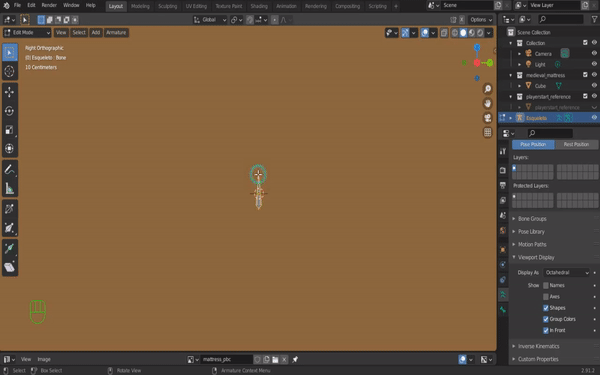Choose the Move tool
The height and width of the screenshot is (375, 600).
point(10,92)
